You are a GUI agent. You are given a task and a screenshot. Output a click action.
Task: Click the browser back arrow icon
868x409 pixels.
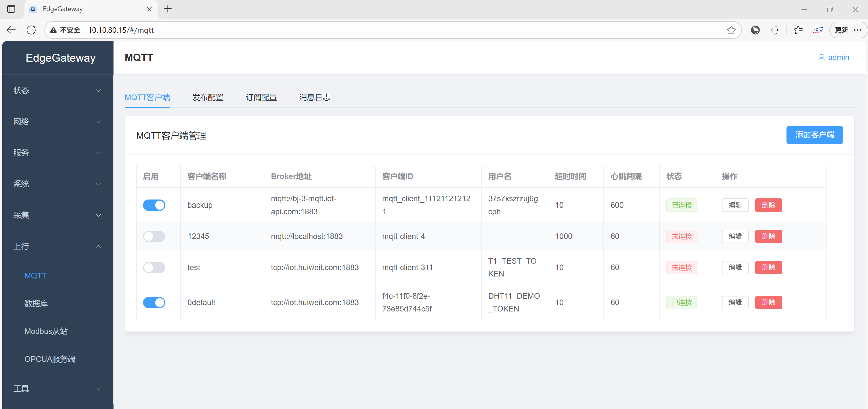11,30
